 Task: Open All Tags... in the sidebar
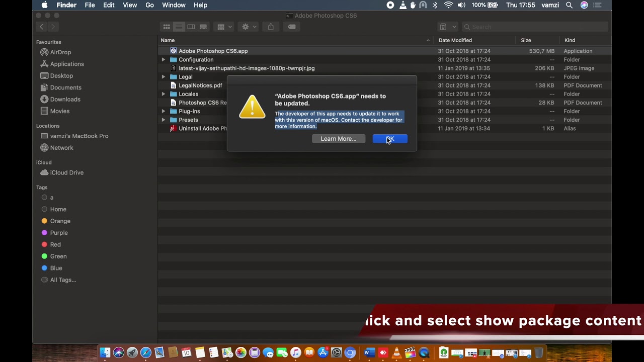[x=63, y=280]
